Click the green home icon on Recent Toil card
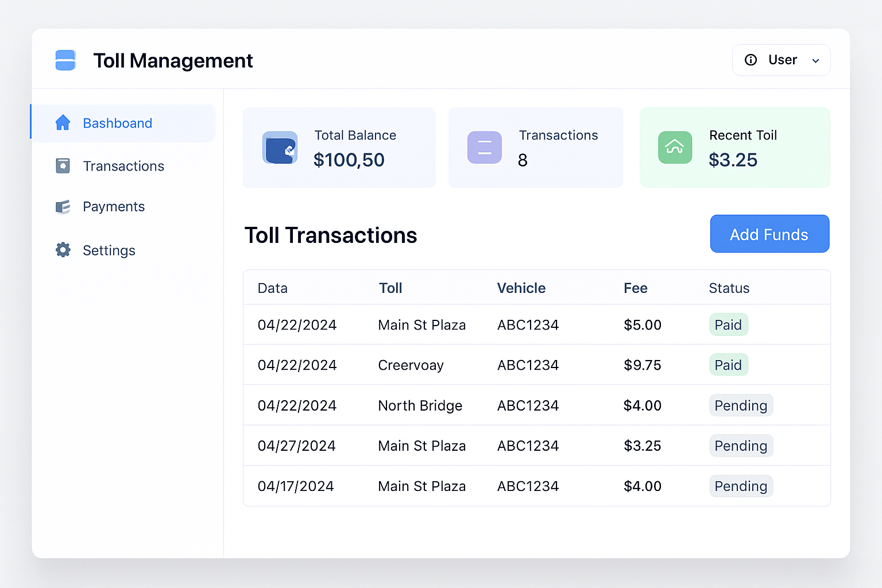This screenshot has height=588, width=882. pos(675,148)
